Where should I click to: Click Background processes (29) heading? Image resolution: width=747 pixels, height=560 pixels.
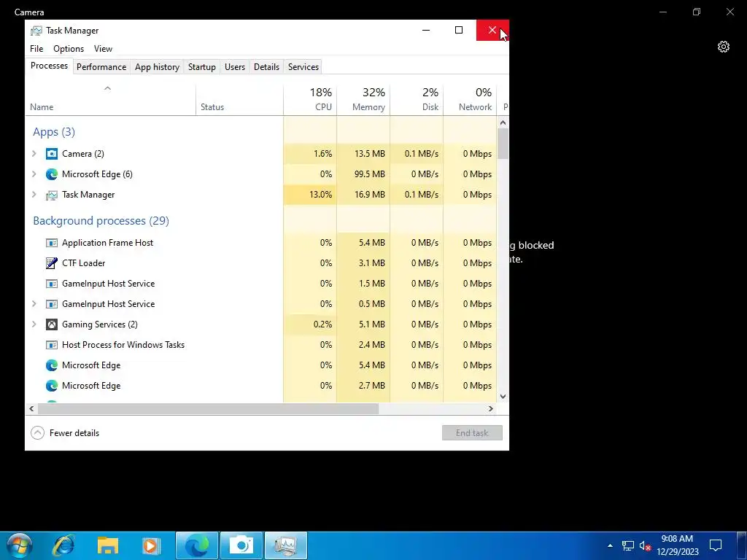point(101,221)
